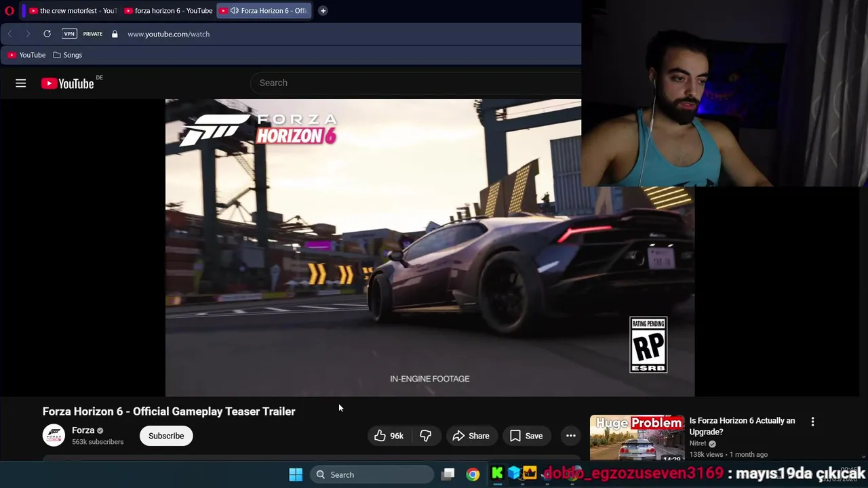Open the Nitret channel link
Image resolution: width=868 pixels, height=488 pixels.
[x=698, y=443]
